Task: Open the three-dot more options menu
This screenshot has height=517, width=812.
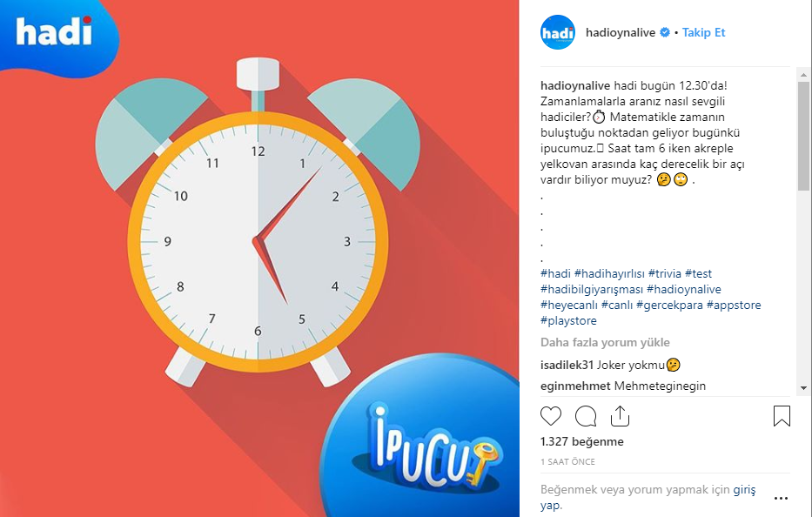Action: (781, 499)
